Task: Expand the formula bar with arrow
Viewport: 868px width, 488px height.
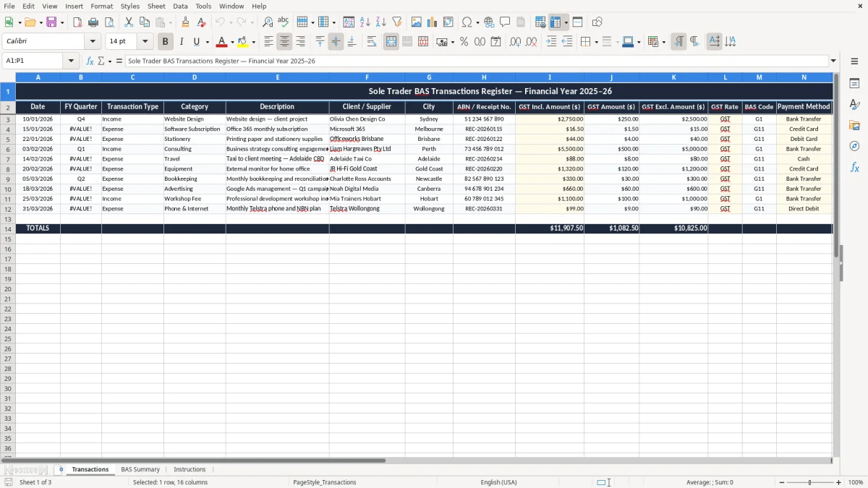Action: [833, 61]
